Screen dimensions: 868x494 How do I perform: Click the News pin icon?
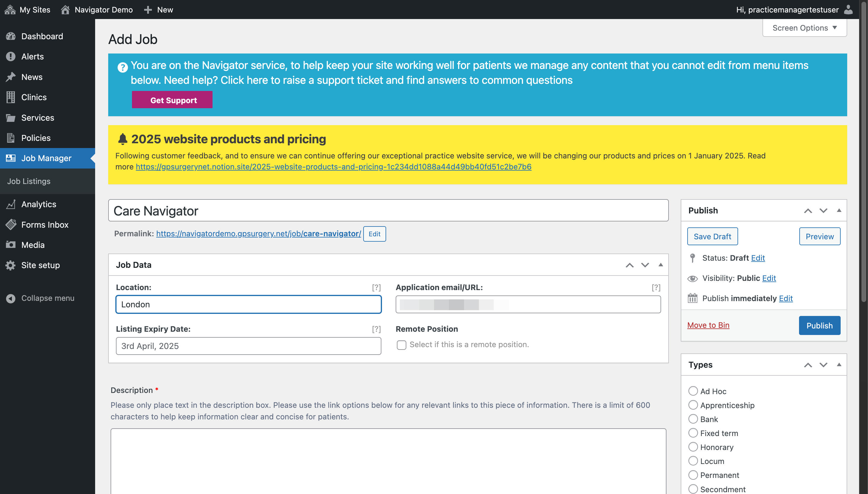point(10,77)
